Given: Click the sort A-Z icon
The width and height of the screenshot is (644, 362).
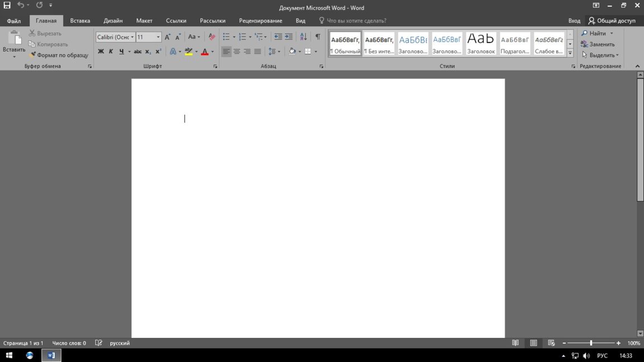Looking at the screenshot, I should (x=304, y=37).
